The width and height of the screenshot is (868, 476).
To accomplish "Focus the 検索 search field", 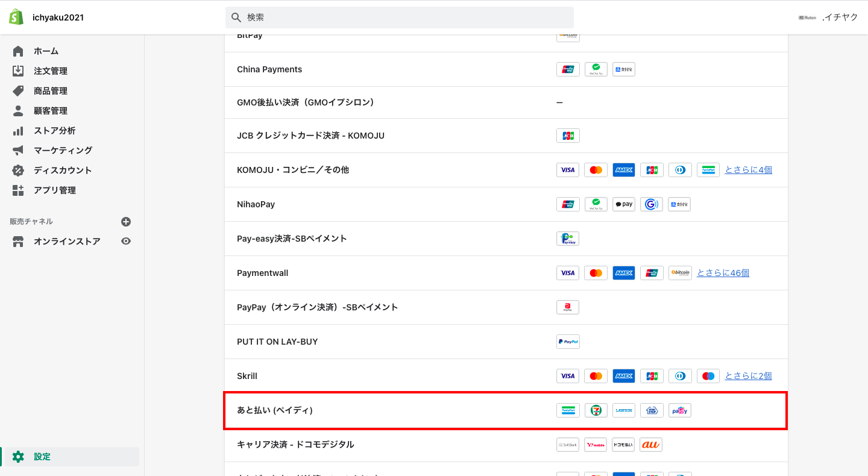I will [400, 17].
